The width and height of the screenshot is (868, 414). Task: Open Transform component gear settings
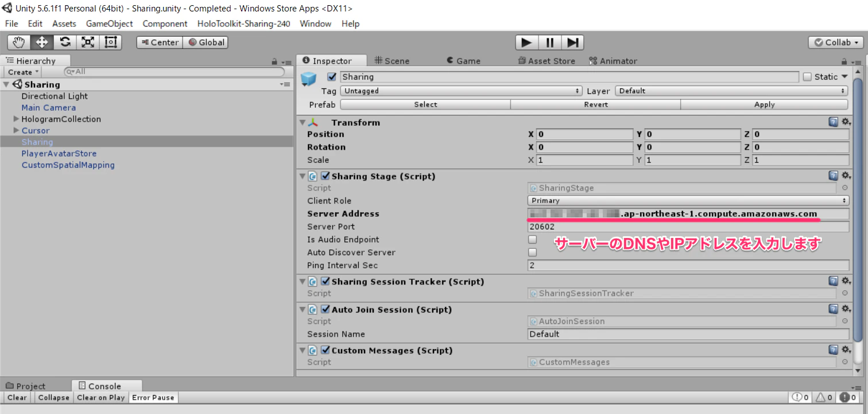(846, 122)
